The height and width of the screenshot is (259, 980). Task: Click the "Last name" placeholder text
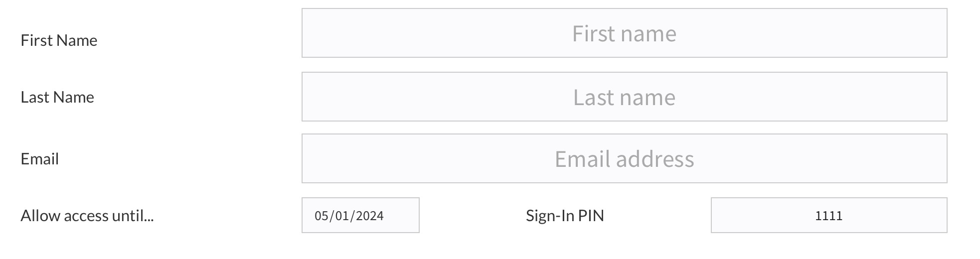624,97
